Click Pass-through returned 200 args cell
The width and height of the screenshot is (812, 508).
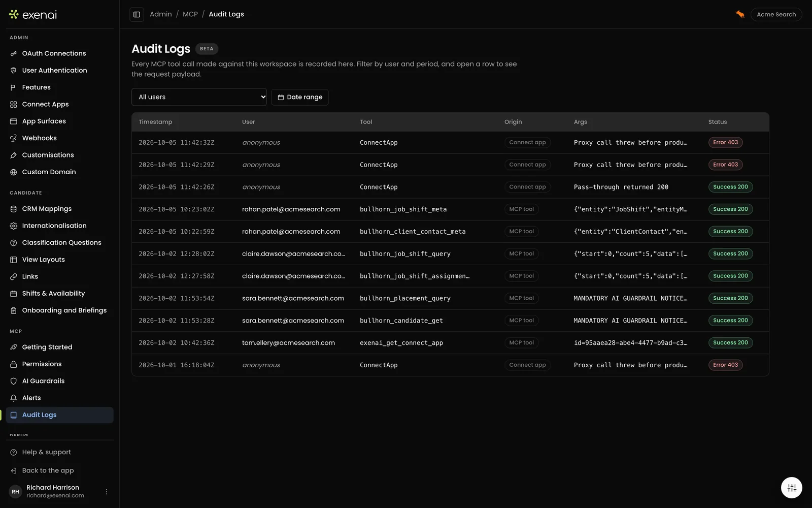click(x=621, y=187)
